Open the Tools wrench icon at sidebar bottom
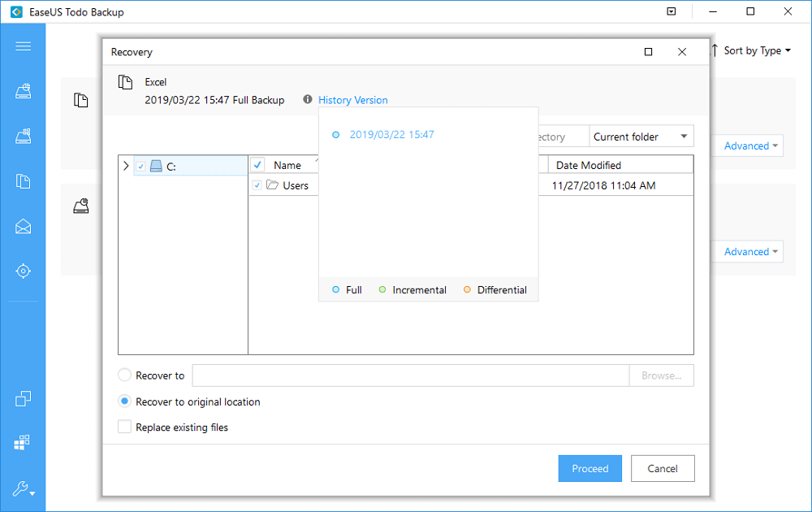 tap(21, 489)
